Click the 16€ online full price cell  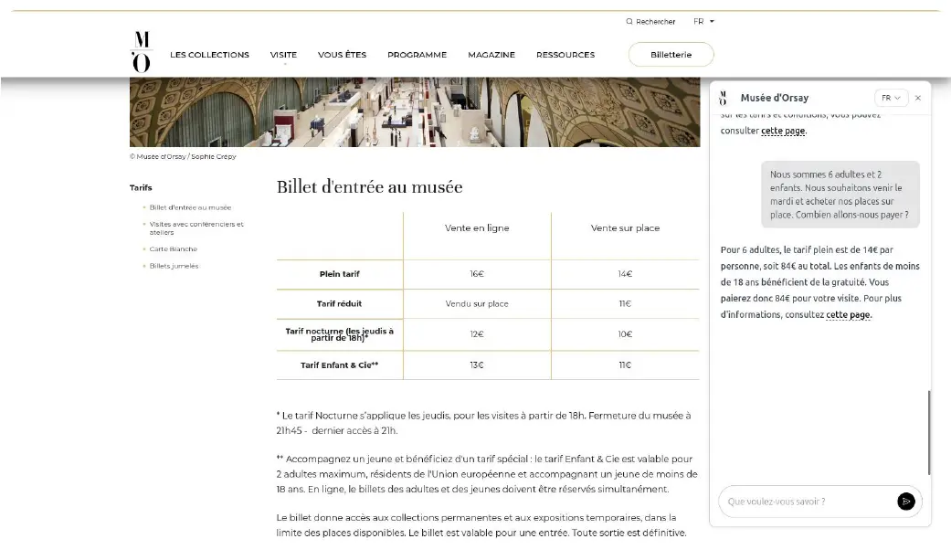tap(477, 274)
